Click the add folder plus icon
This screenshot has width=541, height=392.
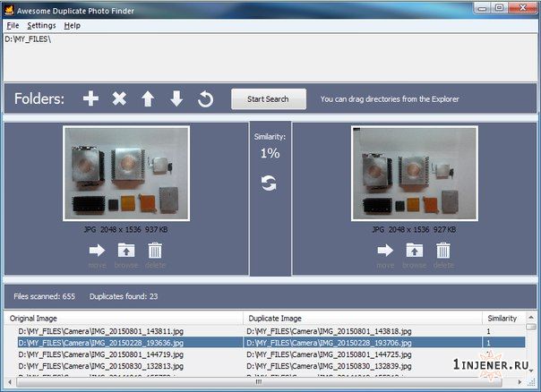90,99
